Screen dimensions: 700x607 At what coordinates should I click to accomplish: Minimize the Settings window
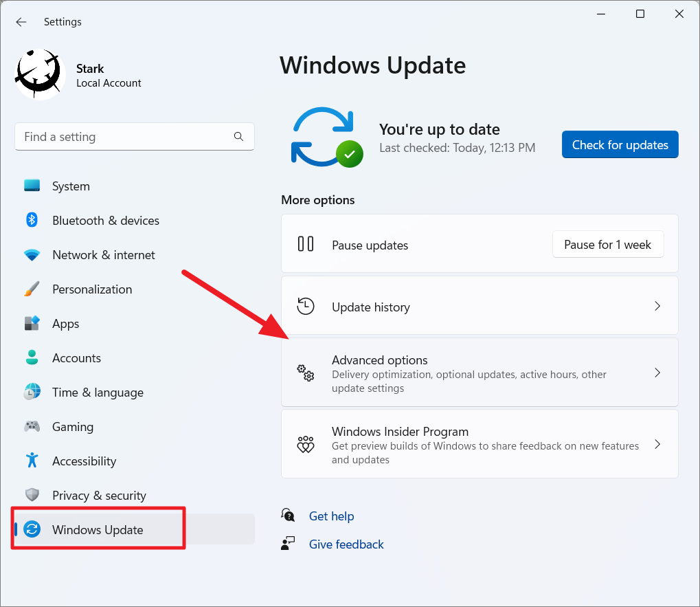(601, 14)
